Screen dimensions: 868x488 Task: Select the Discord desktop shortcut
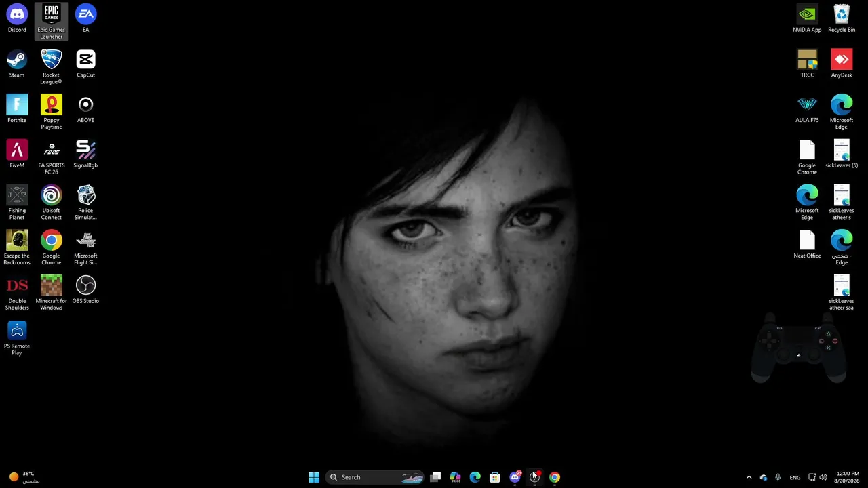[x=17, y=18]
